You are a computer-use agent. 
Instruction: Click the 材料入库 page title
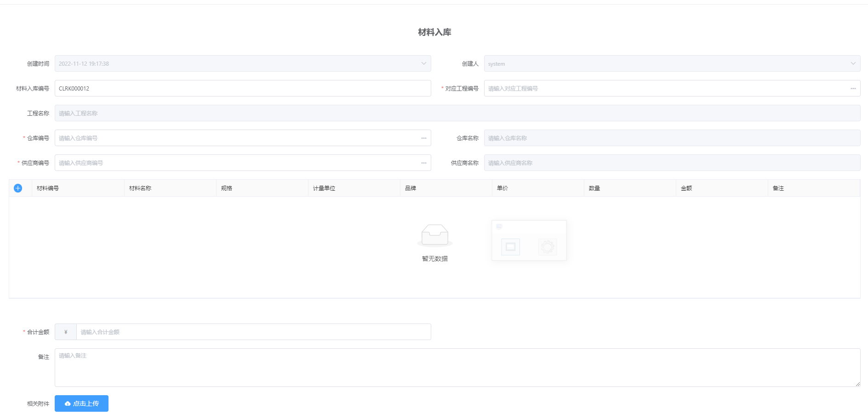point(434,32)
